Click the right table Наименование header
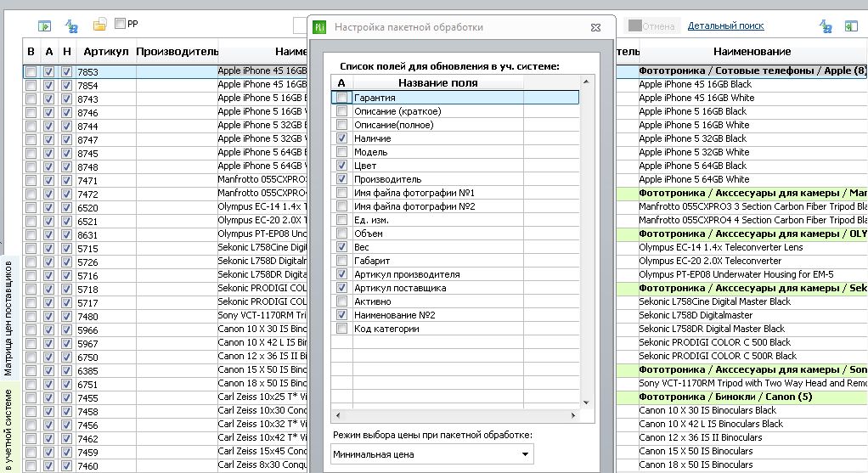Screen dimensions: 868x473 [752, 52]
